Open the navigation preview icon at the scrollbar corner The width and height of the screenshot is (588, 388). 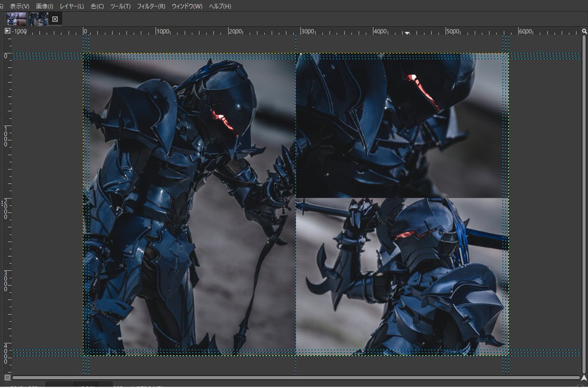click(584, 377)
